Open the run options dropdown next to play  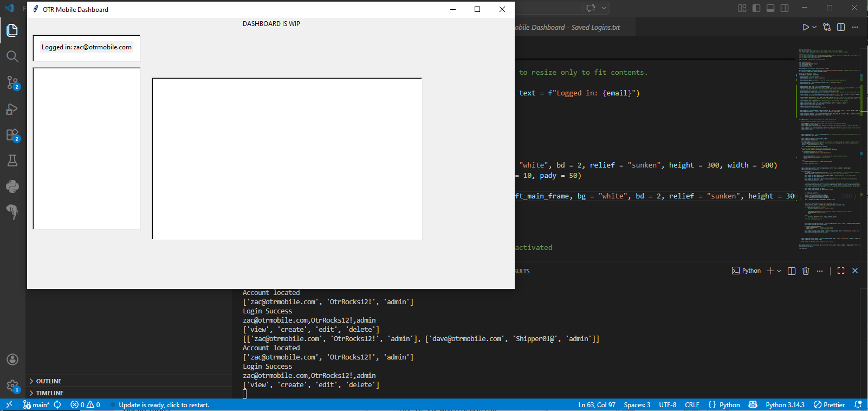point(814,27)
